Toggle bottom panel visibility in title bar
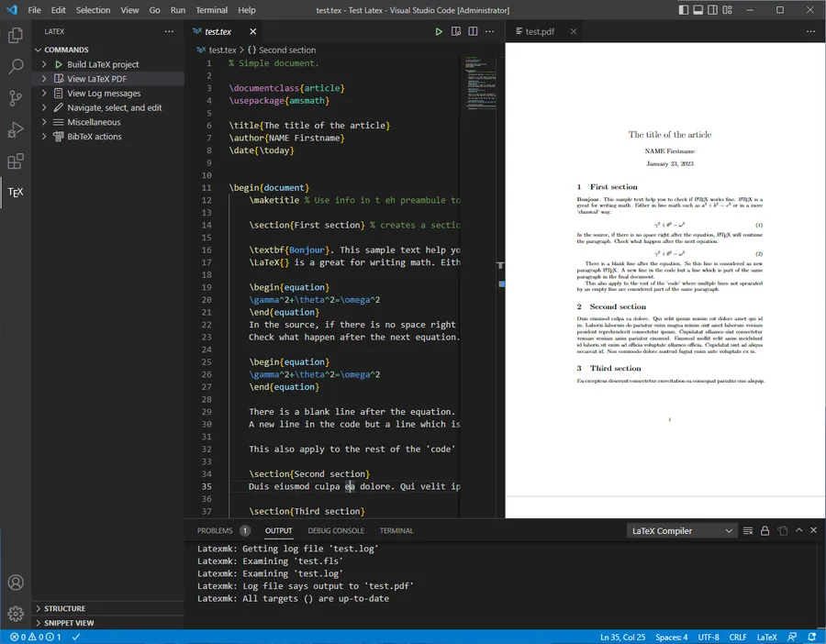This screenshot has height=644, width=826. 698,10
